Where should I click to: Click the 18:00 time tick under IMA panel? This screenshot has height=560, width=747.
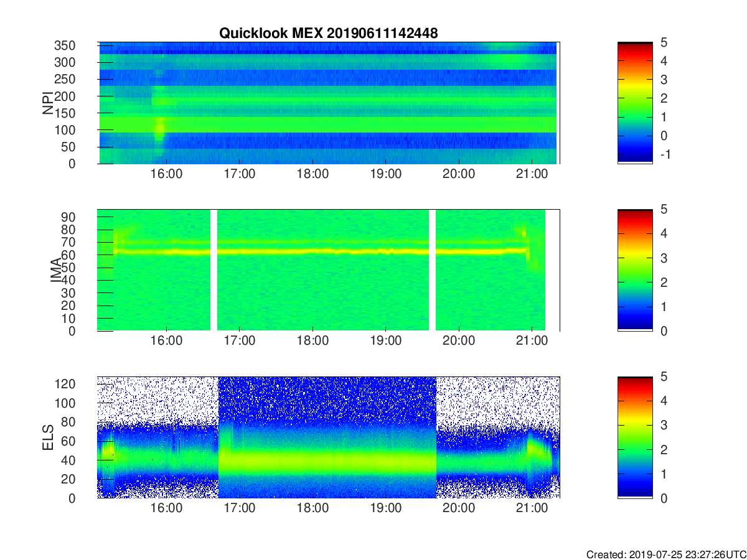click(312, 341)
